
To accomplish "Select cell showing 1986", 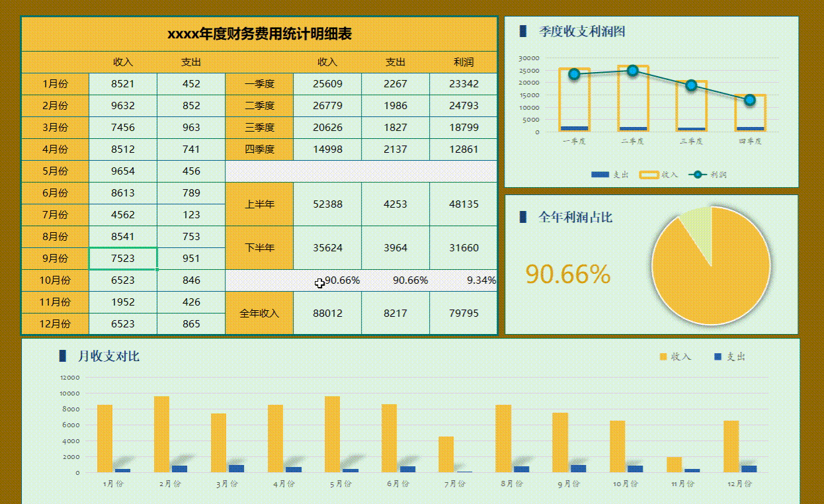I will [395, 106].
